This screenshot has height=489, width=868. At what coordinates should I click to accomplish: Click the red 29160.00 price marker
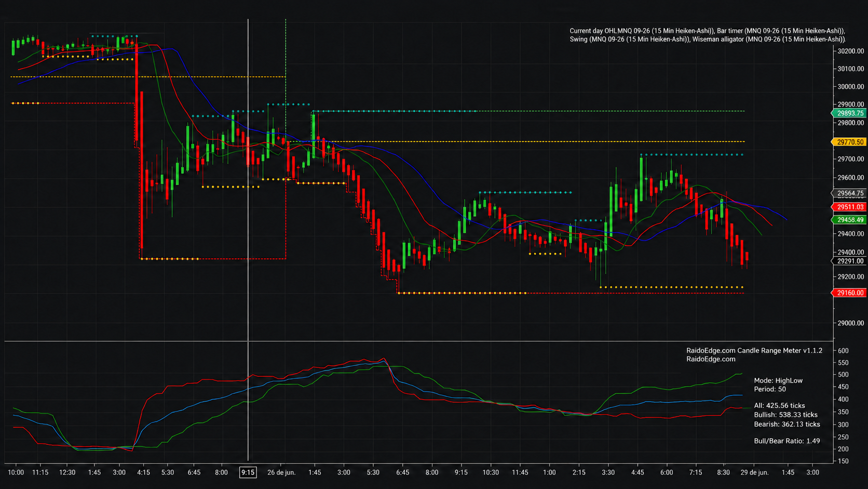click(849, 293)
